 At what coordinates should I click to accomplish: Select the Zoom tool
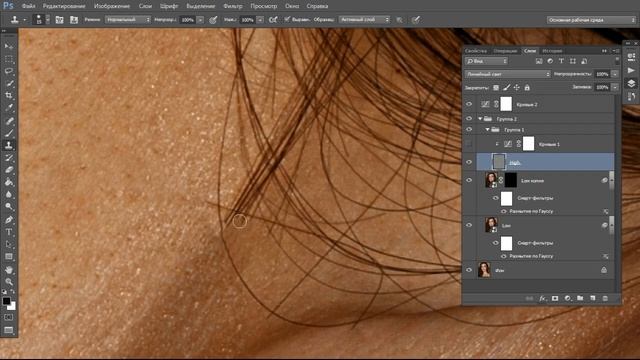click(9, 282)
